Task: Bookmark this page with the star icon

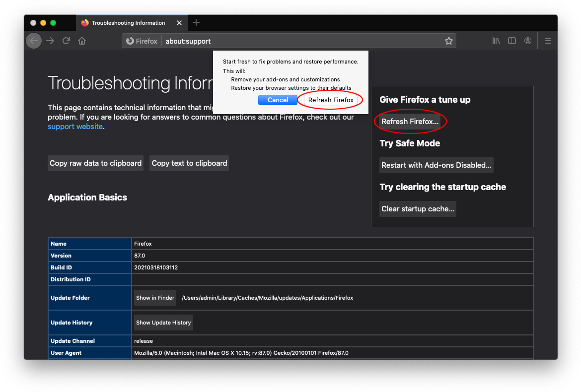Action: pyautogui.click(x=449, y=41)
